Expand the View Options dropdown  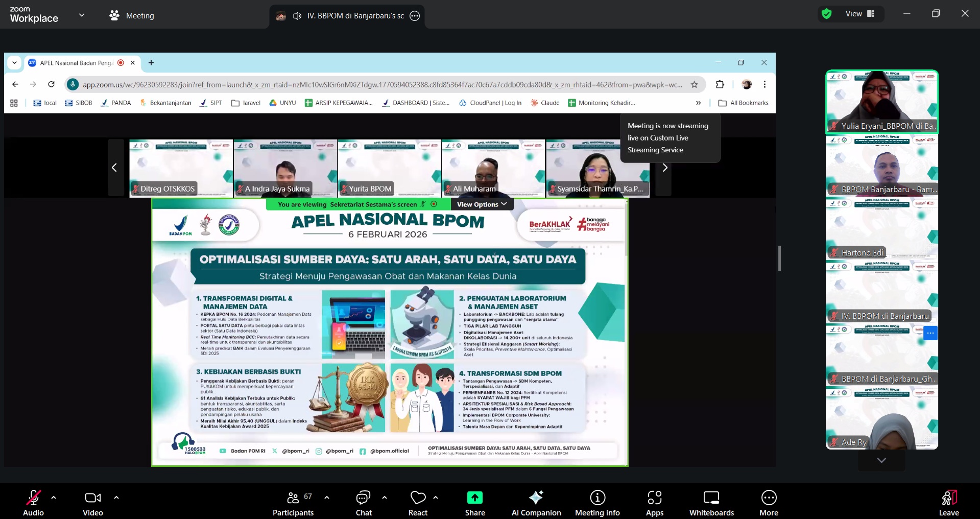[482, 204]
